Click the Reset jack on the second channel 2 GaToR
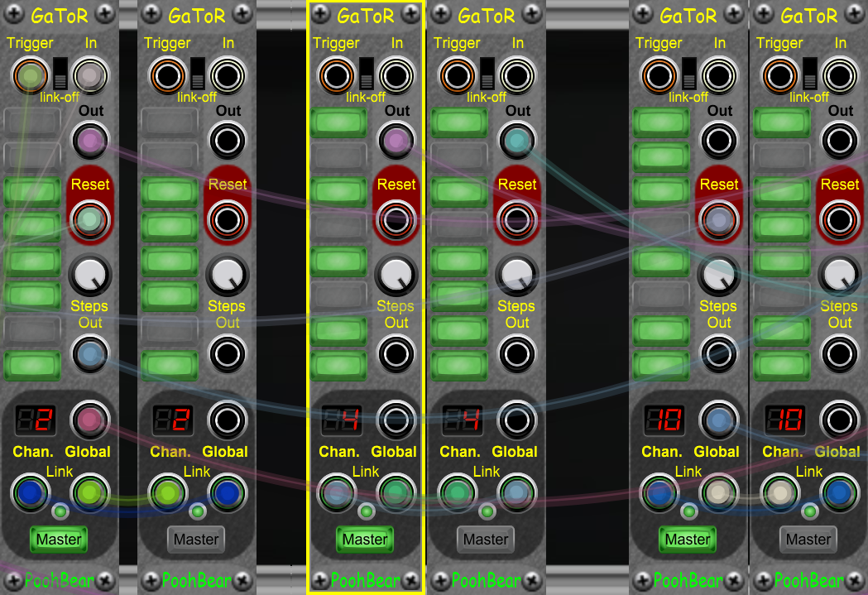This screenshot has height=595, width=868. [226, 219]
